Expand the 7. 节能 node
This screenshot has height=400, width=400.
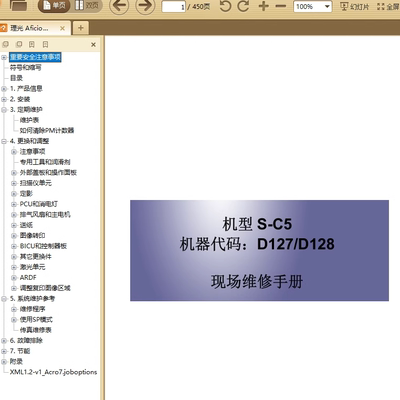4,351
